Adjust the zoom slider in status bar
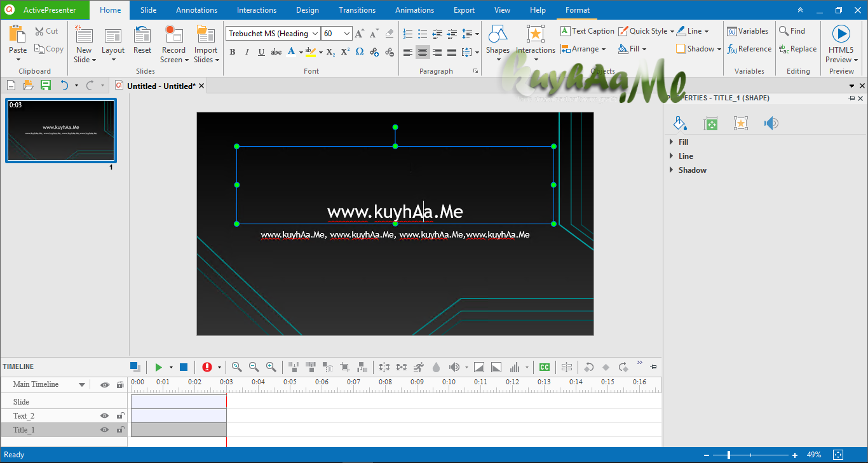Image resolution: width=868 pixels, height=463 pixels. (729, 455)
